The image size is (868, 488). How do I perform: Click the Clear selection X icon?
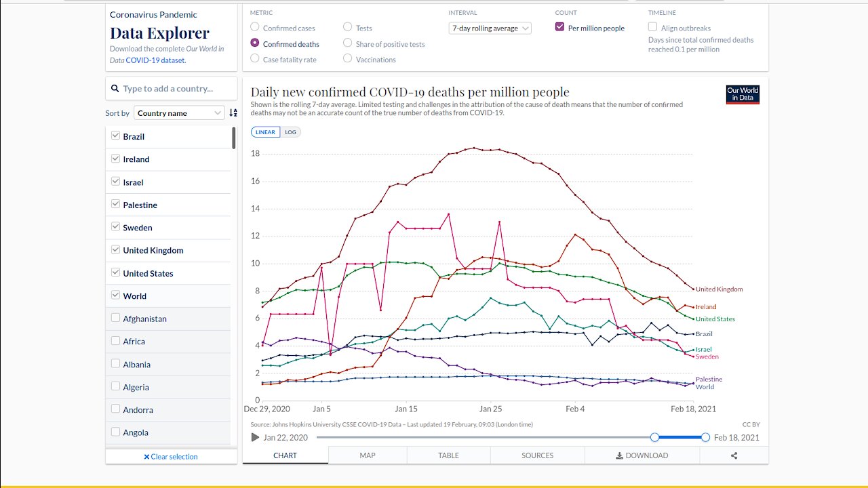(146, 457)
